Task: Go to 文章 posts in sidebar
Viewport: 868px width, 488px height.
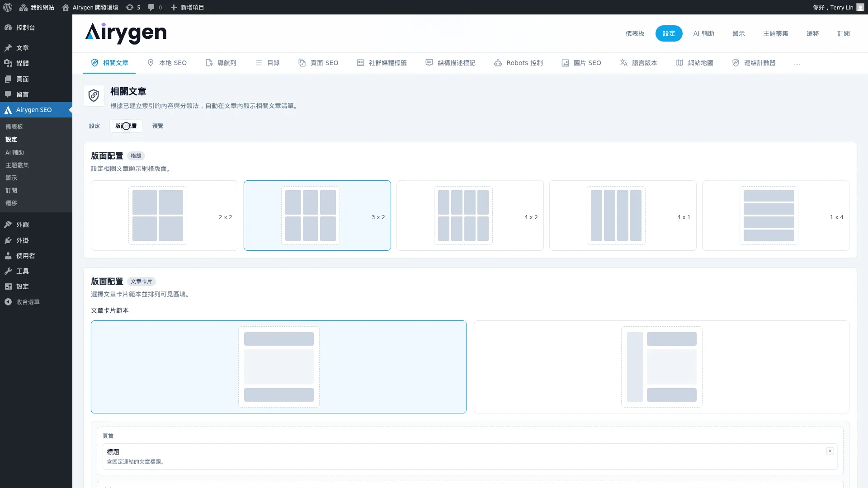Action: click(x=36, y=48)
